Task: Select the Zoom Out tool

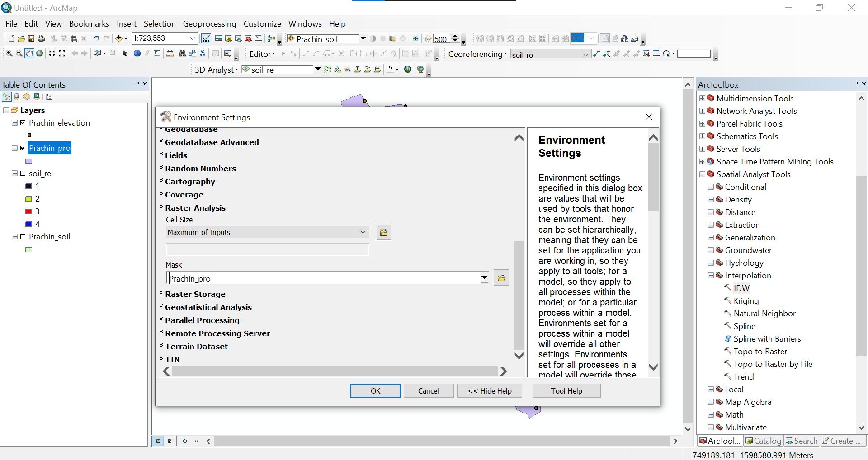Action: (x=19, y=53)
